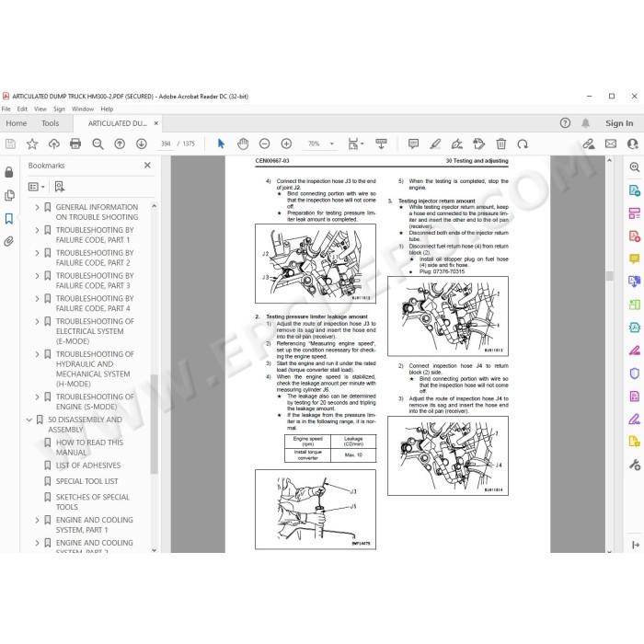Open the View menu
The height and width of the screenshot is (644, 644).
pyautogui.click(x=40, y=109)
